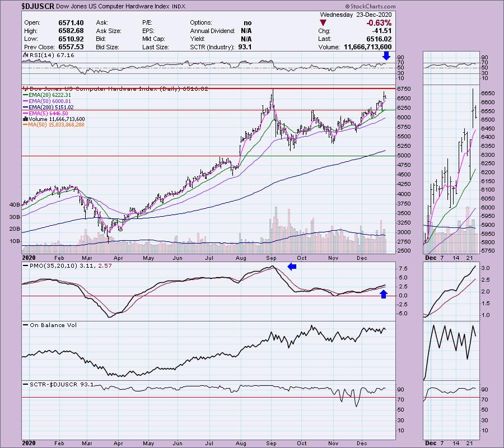Image resolution: width=504 pixels, height=448 pixels.
Task: Click the 6750 price axis label
Action: pyautogui.click(x=404, y=89)
